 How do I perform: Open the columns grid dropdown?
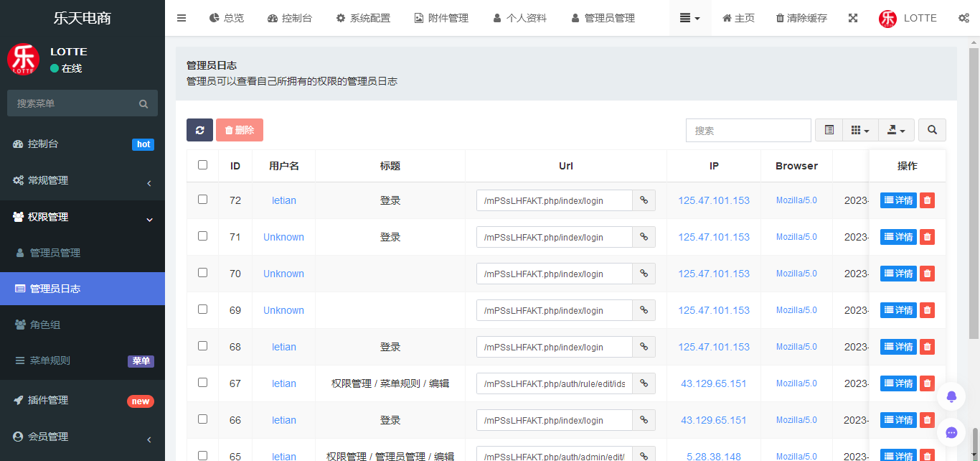(x=860, y=130)
